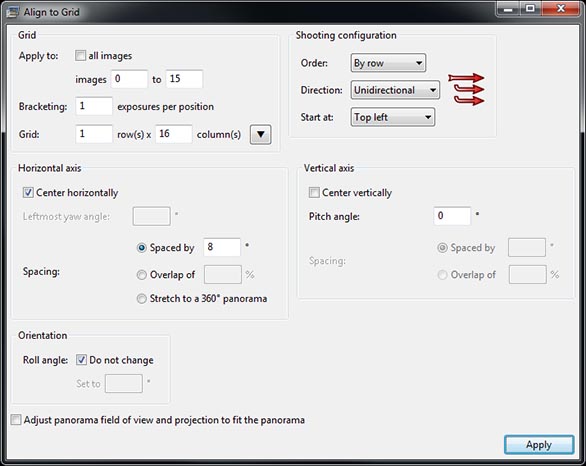Select horizontal Overlap of radio button
The image size is (586, 466).
pyautogui.click(x=141, y=275)
